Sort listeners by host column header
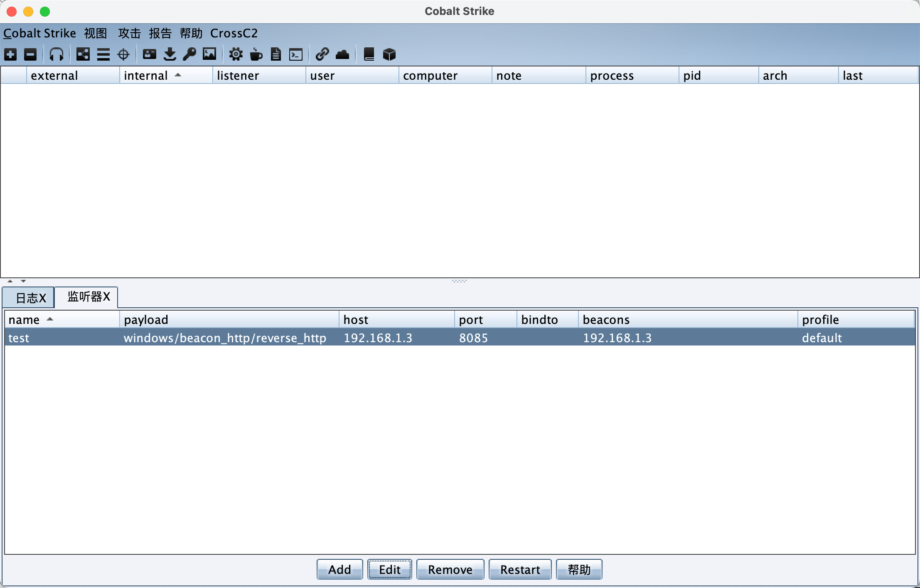 pos(397,319)
